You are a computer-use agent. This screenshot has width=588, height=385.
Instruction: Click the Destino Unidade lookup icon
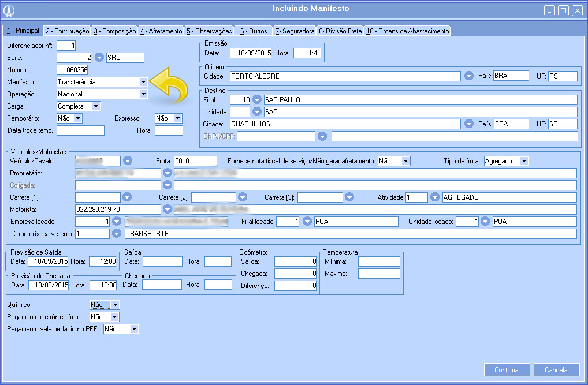(257, 112)
